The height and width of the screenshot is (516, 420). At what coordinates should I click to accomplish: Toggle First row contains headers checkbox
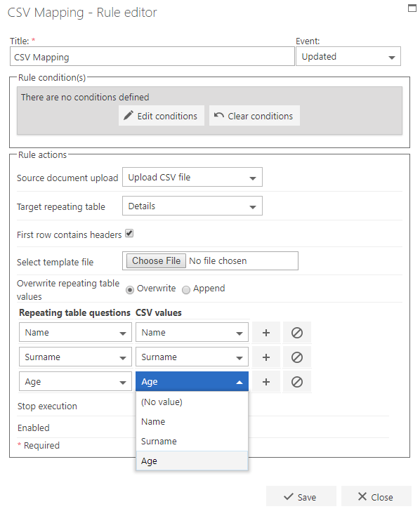coord(129,233)
